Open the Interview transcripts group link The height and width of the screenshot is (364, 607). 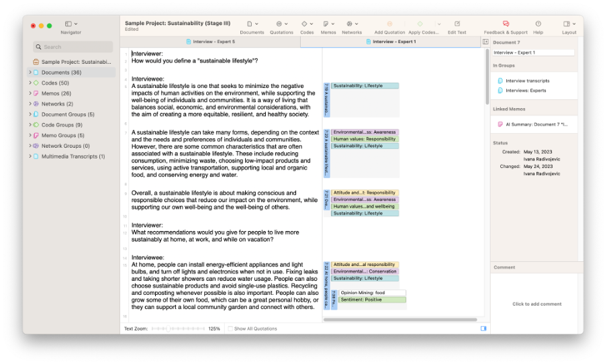(x=526, y=81)
